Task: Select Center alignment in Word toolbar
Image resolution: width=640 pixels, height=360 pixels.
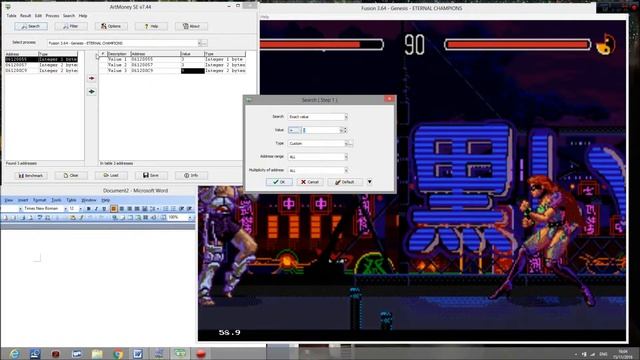Action: tap(121, 209)
